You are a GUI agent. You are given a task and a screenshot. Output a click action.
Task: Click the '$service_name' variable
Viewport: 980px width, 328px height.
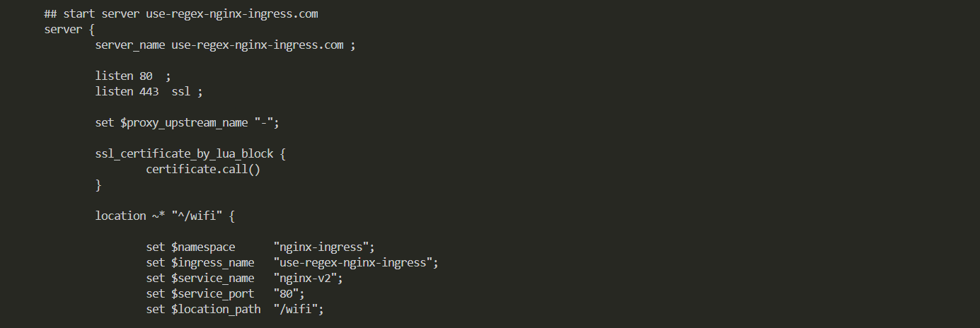coord(212,278)
